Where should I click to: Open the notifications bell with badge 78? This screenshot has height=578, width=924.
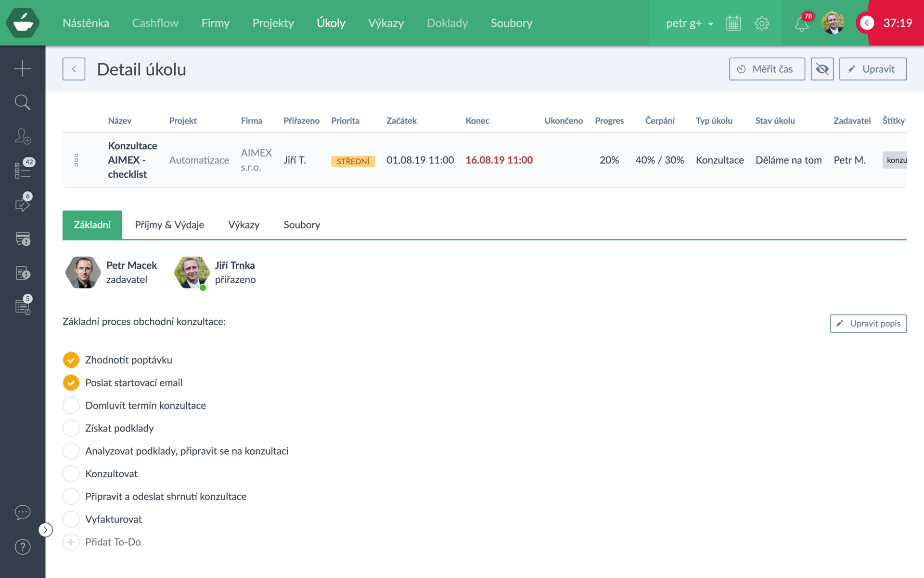(x=802, y=24)
